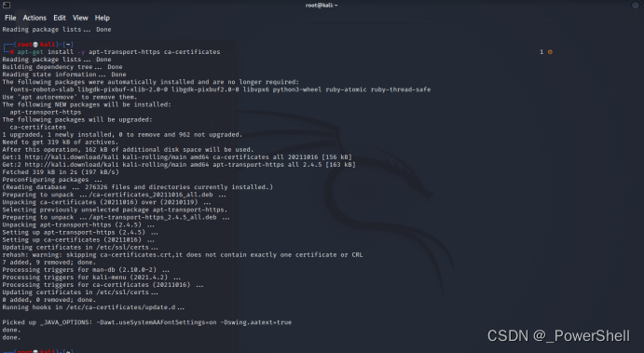
Task: Click 'Unpacking ca-certificates (20211016) over (20210119)' line
Action: tap(106, 202)
